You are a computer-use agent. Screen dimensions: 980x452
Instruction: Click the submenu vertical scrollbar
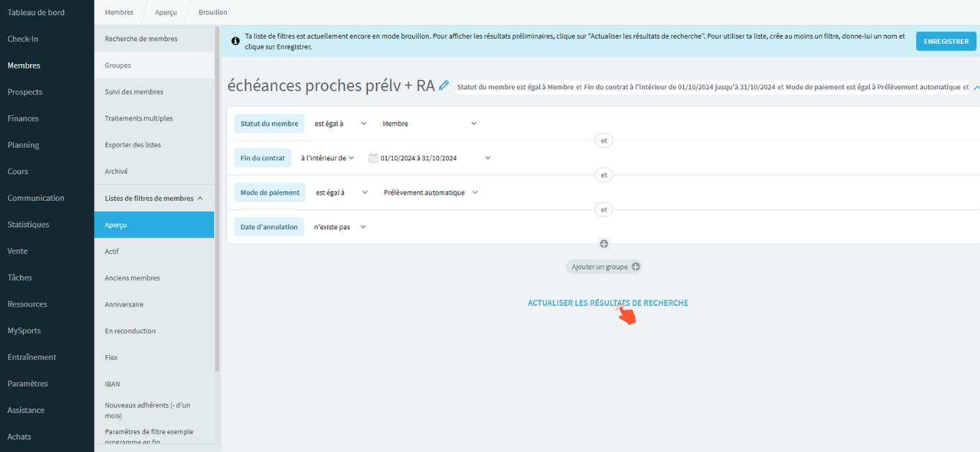pyautogui.click(x=217, y=198)
